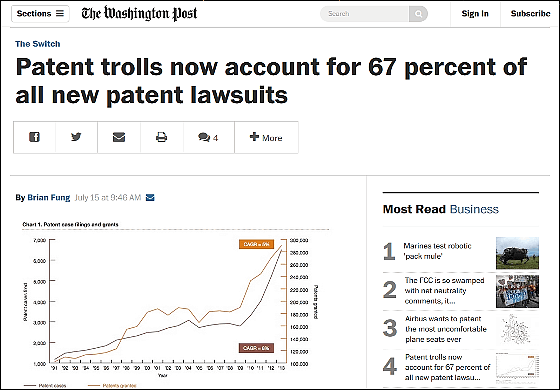Click the Airbus plane seats patent thumbnail
Image resolution: width=560 pixels, height=390 pixels.
(x=517, y=329)
